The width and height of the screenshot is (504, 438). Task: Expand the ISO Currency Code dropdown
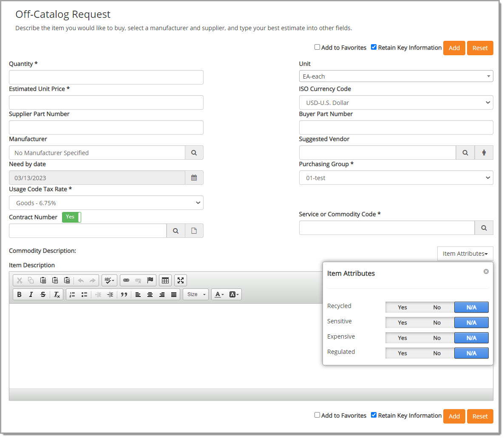click(x=396, y=103)
